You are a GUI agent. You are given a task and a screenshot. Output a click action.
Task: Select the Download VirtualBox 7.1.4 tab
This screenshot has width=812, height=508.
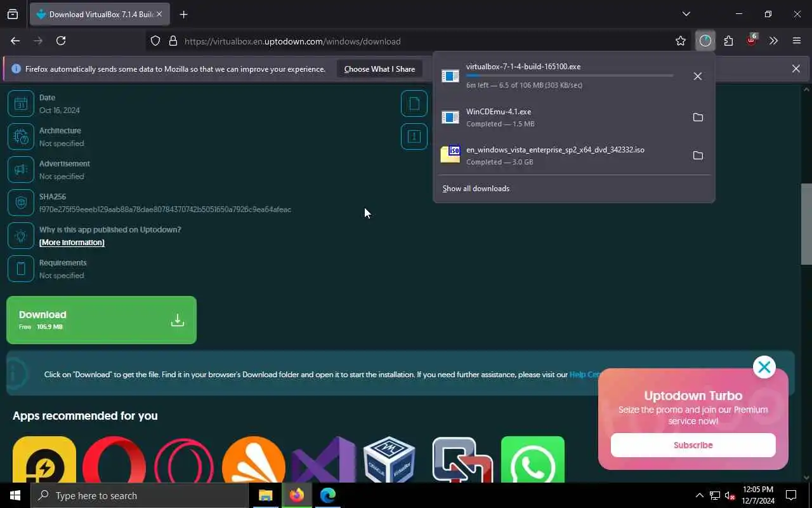click(100, 14)
